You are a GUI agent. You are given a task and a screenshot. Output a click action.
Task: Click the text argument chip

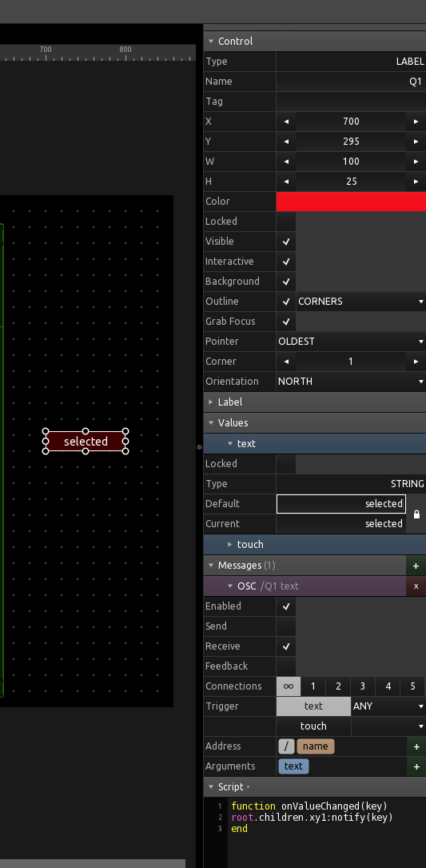point(293,766)
